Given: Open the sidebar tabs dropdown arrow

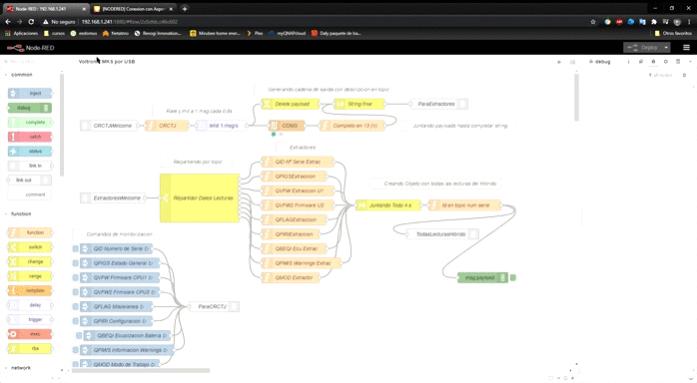Looking at the screenshot, I should click(x=690, y=62).
